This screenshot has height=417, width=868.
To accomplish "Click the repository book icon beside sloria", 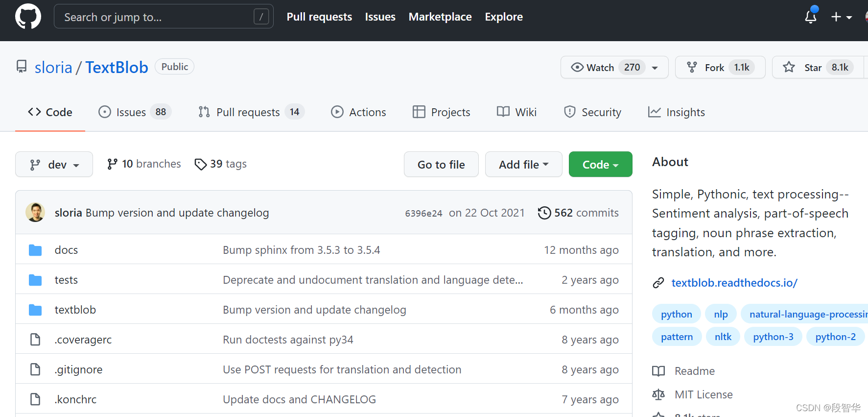I will 22,67.
